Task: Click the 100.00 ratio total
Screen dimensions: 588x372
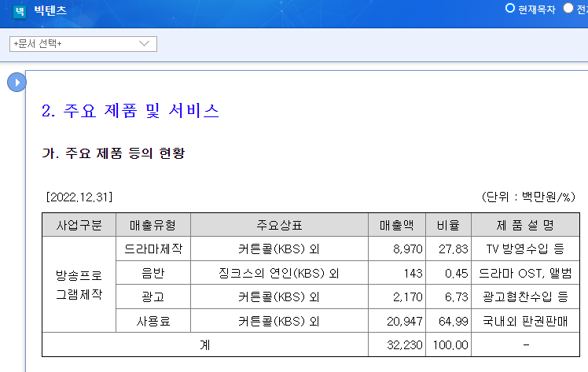Action: 450,344
